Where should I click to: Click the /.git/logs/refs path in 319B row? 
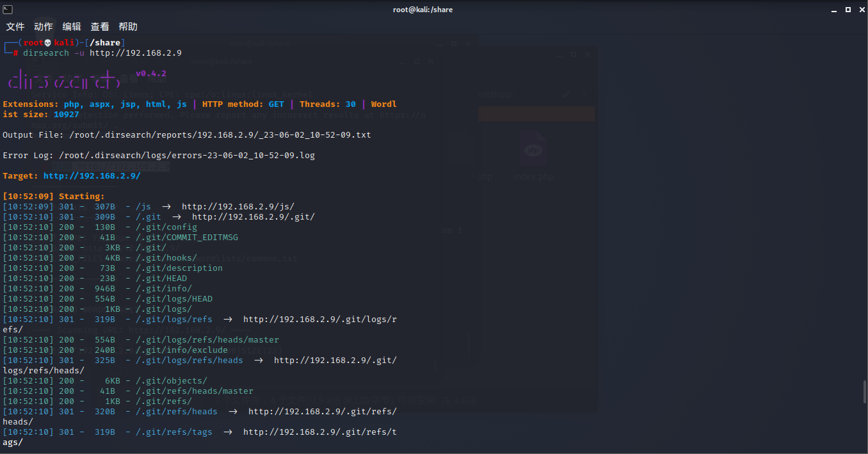(x=174, y=320)
